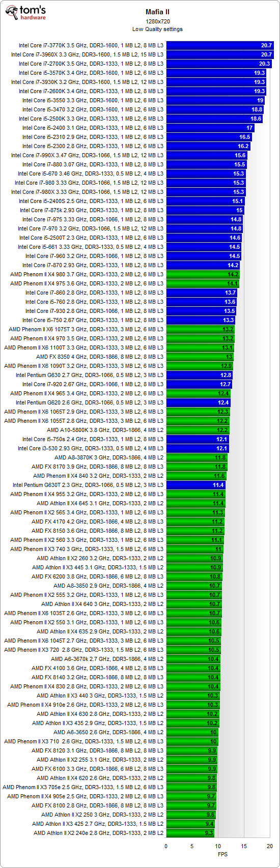The width and height of the screenshot is (280, 868).
Task: Click the Intel Core i7-3930K 3.2 GHz label
Action: pyautogui.click(x=87, y=82)
